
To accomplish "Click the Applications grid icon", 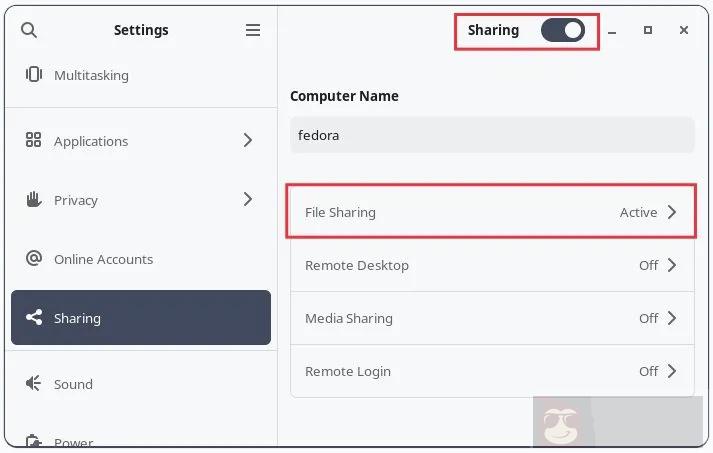I will 34,141.
